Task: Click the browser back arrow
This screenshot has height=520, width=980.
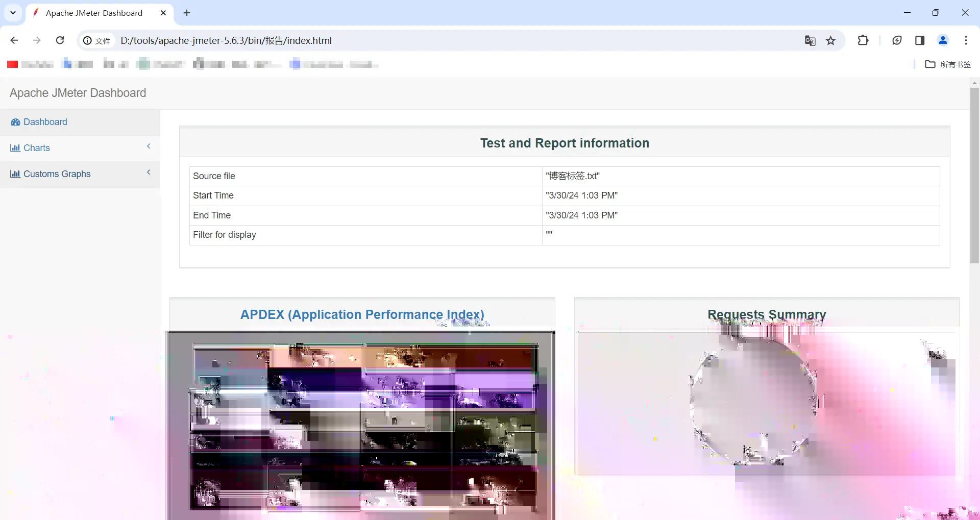Action: pyautogui.click(x=14, y=40)
